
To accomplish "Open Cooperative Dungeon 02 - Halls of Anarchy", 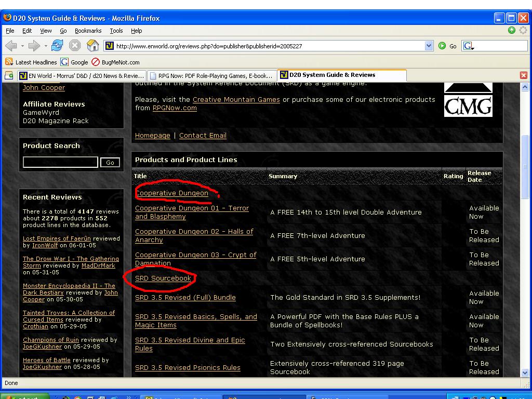I will click(194, 235).
